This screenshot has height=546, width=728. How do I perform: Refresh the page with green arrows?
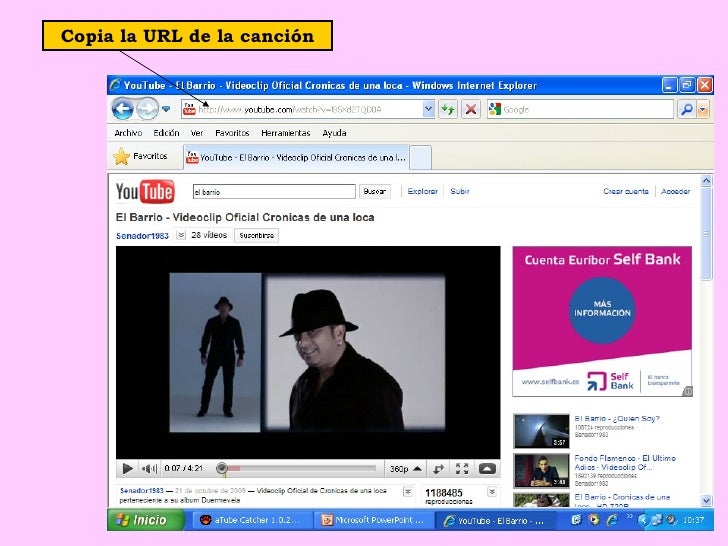[x=448, y=110]
